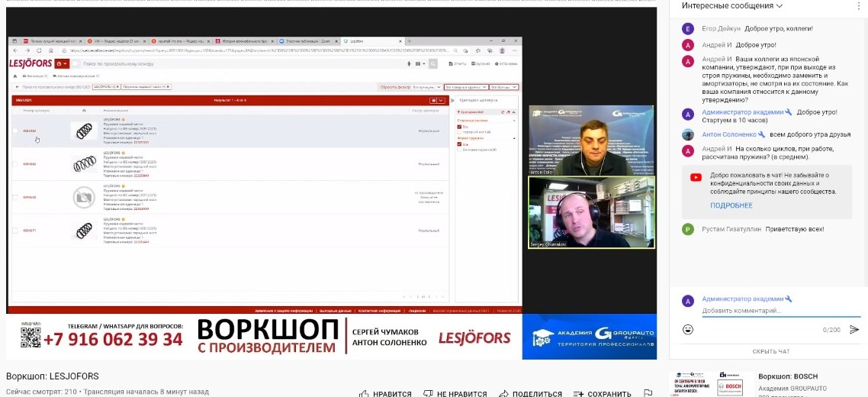Open a new tab in the streamed browser

[410, 41]
